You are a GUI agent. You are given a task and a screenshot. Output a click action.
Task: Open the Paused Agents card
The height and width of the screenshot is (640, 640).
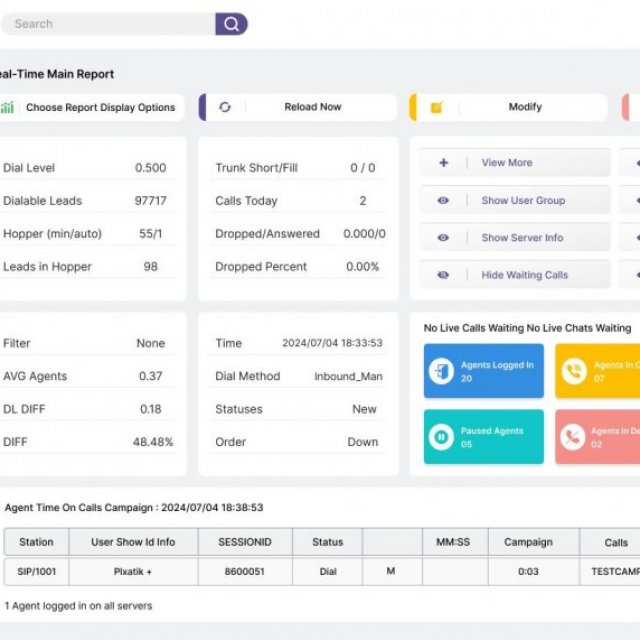pyautogui.click(x=484, y=437)
